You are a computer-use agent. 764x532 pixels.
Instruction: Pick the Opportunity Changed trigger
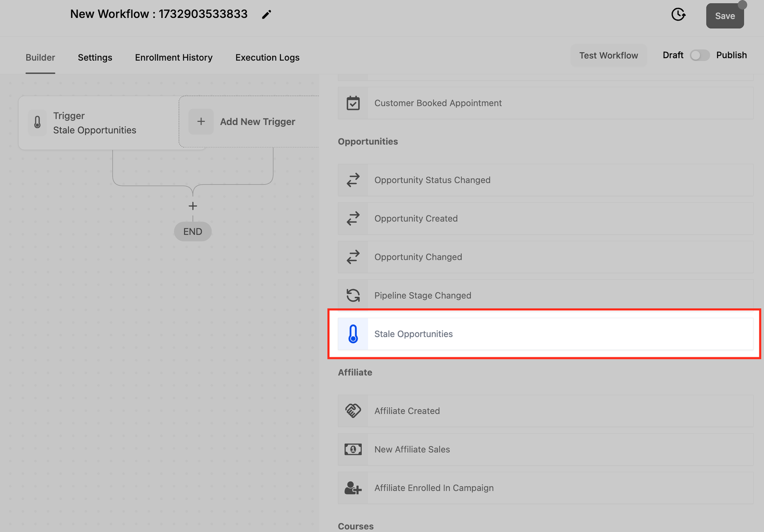tap(418, 257)
